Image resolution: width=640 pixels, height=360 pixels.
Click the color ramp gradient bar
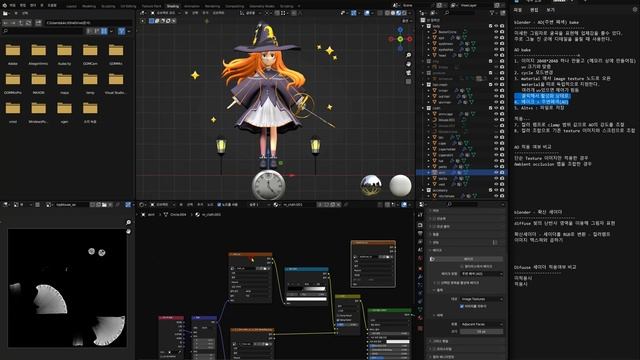click(x=307, y=289)
